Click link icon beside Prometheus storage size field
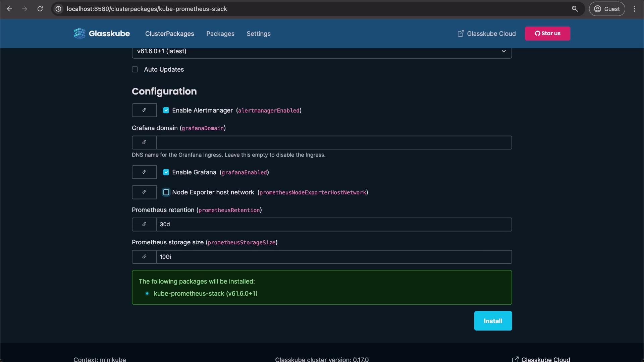The image size is (644, 362). [x=144, y=257]
